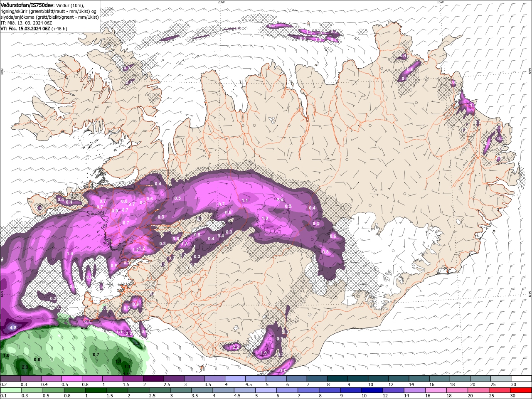Viewport: 532px width, 399px height.
Task: Click the '(+48 h)' forecast offset text
Action: pos(60,29)
